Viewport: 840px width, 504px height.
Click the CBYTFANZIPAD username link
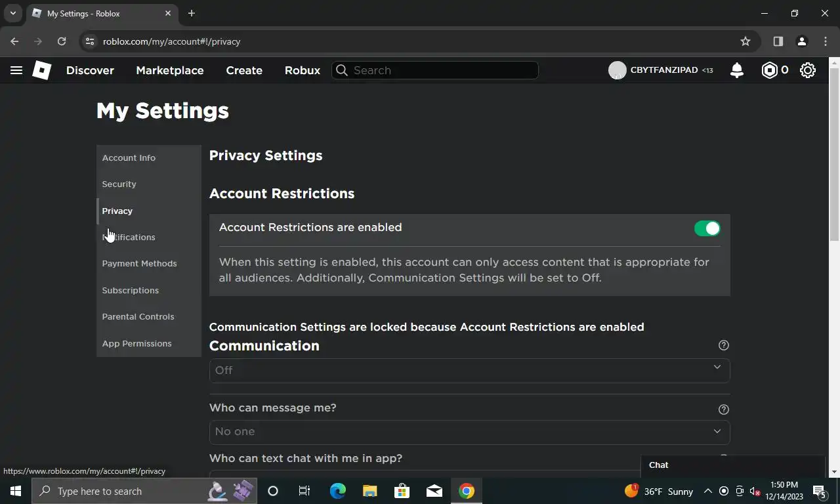[664, 70]
